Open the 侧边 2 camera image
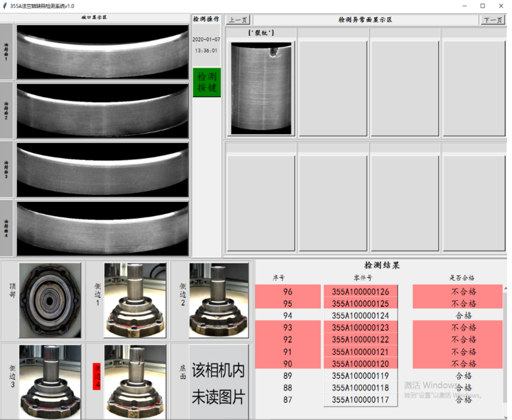 (x=218, y=300)
